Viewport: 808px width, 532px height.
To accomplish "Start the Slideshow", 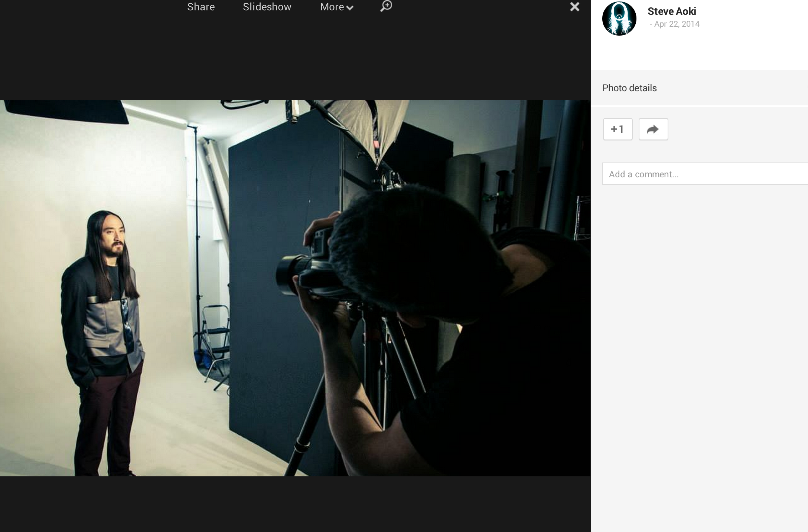I will (x=267, y=7).
